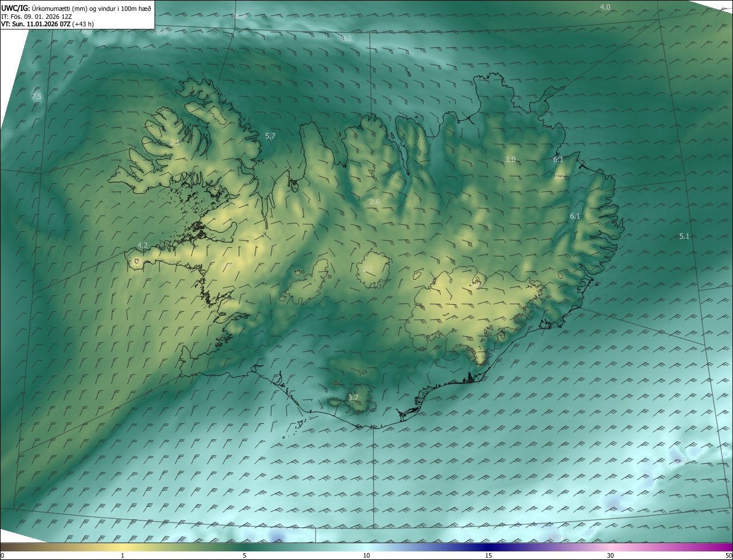The height and width of the screenshot is (560, 733).
Task: Select the 5 tick on the color scale
Action: [x=245, y=555]
